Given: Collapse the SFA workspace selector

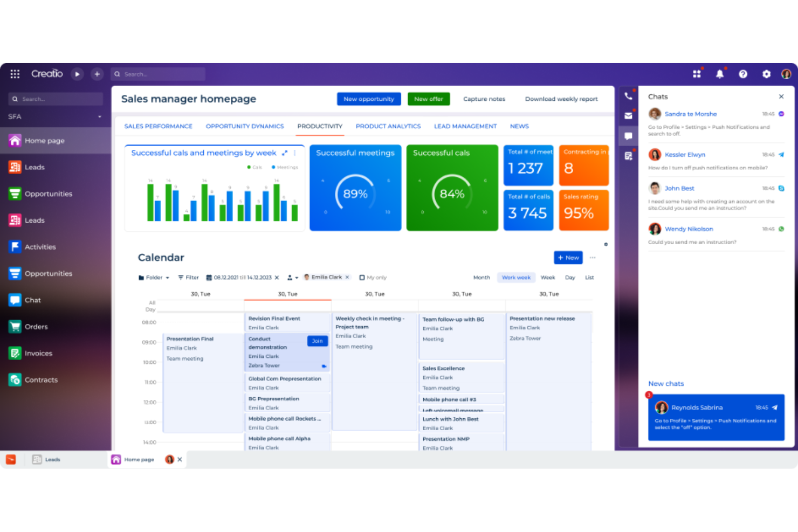Looking at the screenshot, I should [x=99, y=116].
